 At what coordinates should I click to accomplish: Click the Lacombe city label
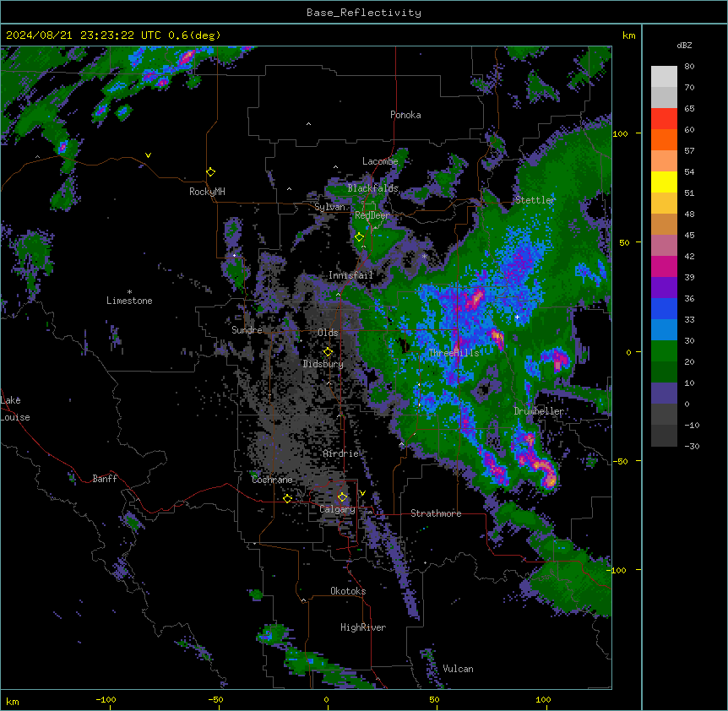[380, 161]
